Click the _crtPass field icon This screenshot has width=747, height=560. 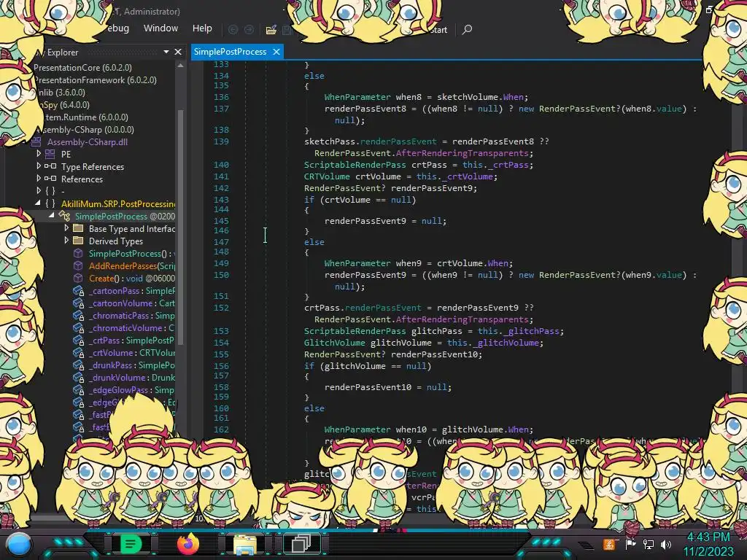pyautogui.click(x=78, y=341)
